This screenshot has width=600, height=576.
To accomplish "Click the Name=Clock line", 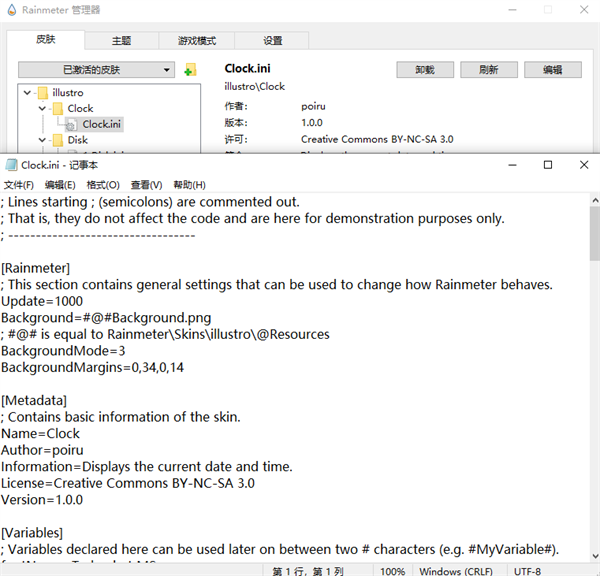I will click(x=40, y=434).
